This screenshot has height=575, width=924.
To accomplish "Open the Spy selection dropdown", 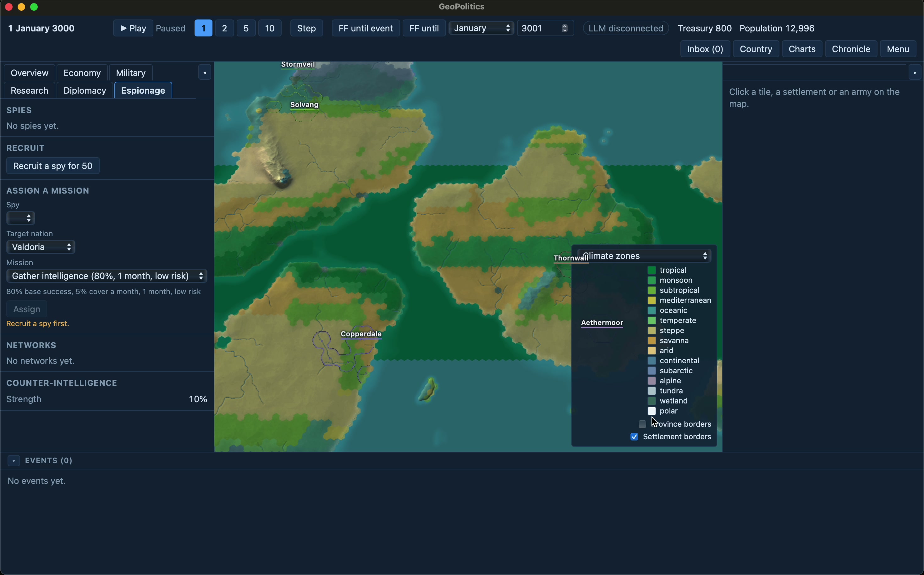I will click(20, 218).
